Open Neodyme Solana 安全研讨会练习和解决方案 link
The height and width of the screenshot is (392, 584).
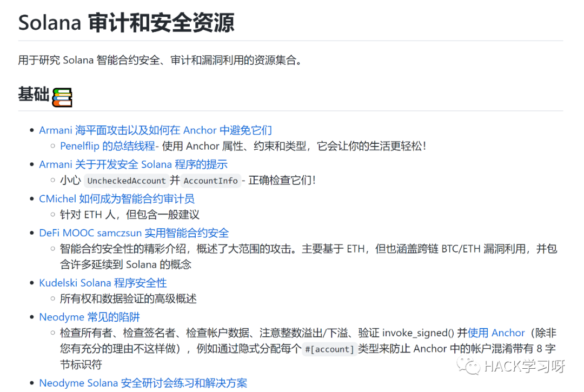point(143,383)
